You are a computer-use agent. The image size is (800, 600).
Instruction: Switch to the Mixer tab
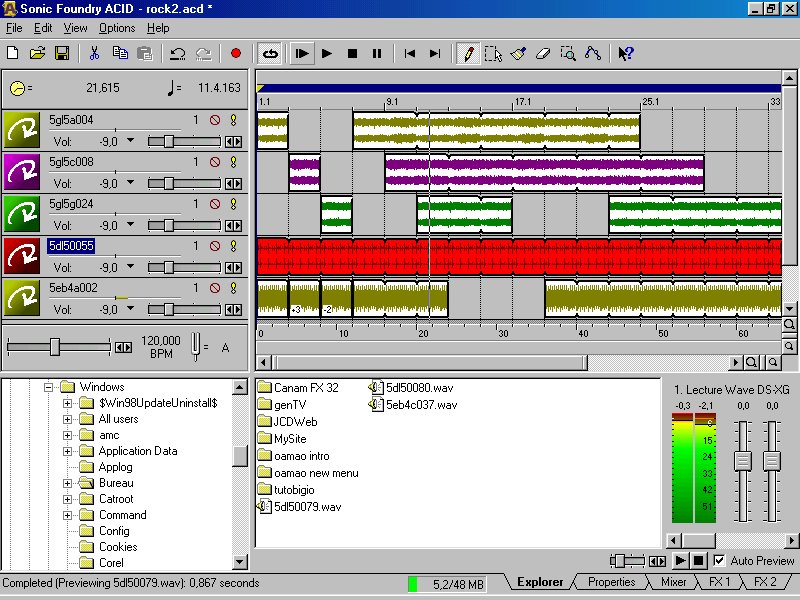coord(673,582)
